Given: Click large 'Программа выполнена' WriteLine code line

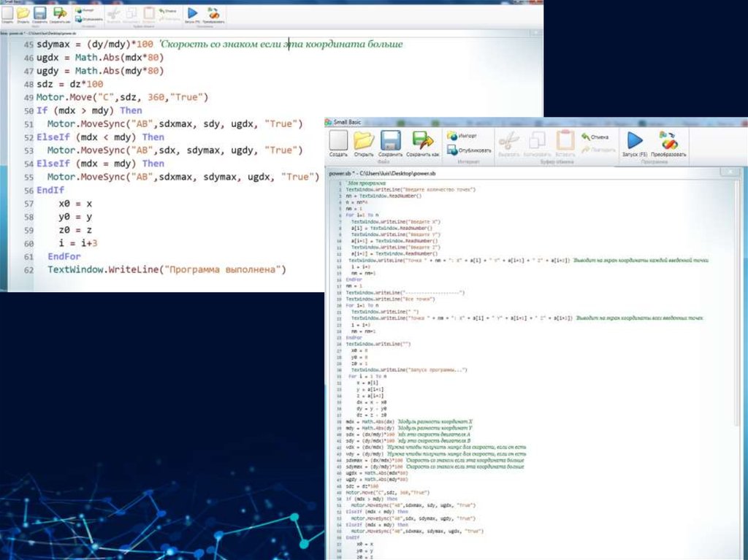Looking at the screenshot, I should coord(167,269).
